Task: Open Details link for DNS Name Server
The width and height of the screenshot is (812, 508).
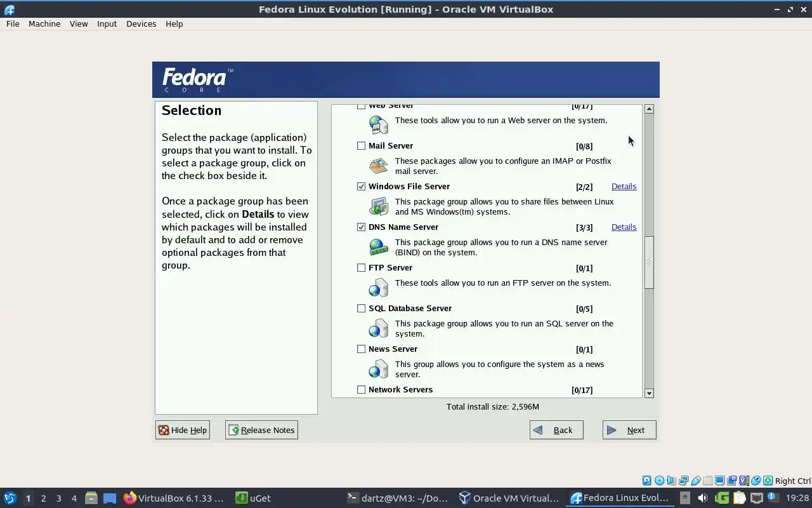Action: tap(624, 227)
